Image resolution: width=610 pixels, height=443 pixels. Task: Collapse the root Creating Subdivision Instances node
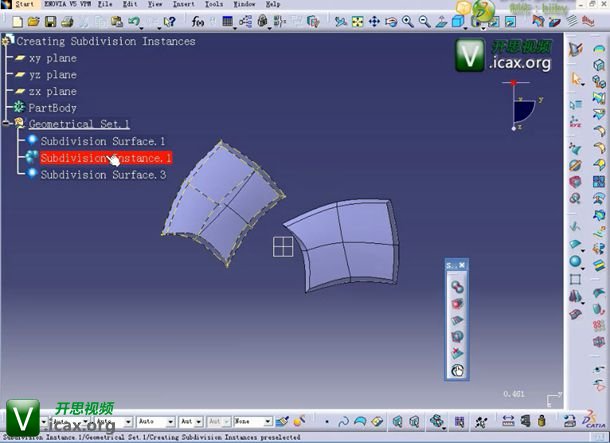pos(4,41)
